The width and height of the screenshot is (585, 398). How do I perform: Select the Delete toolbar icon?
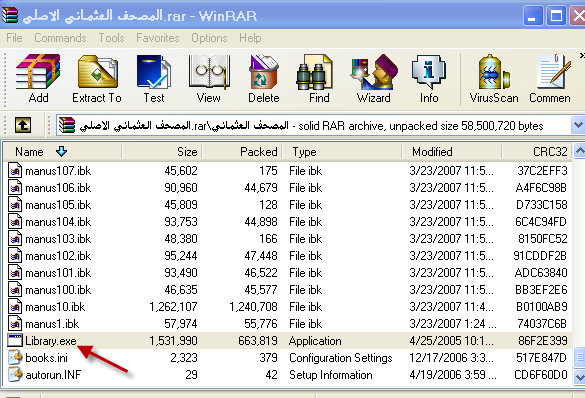click(x=263, y=78)
